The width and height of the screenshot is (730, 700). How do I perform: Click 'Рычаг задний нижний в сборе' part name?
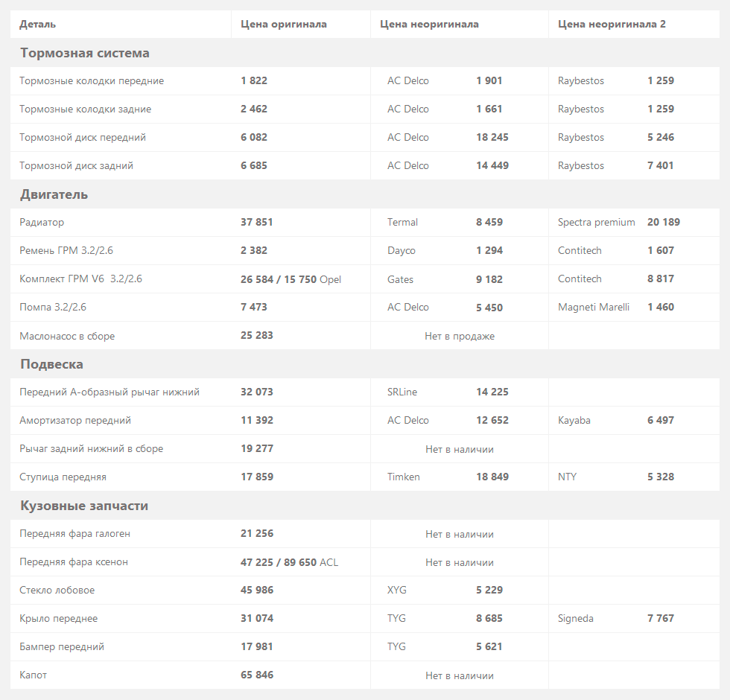coord(91,449)
